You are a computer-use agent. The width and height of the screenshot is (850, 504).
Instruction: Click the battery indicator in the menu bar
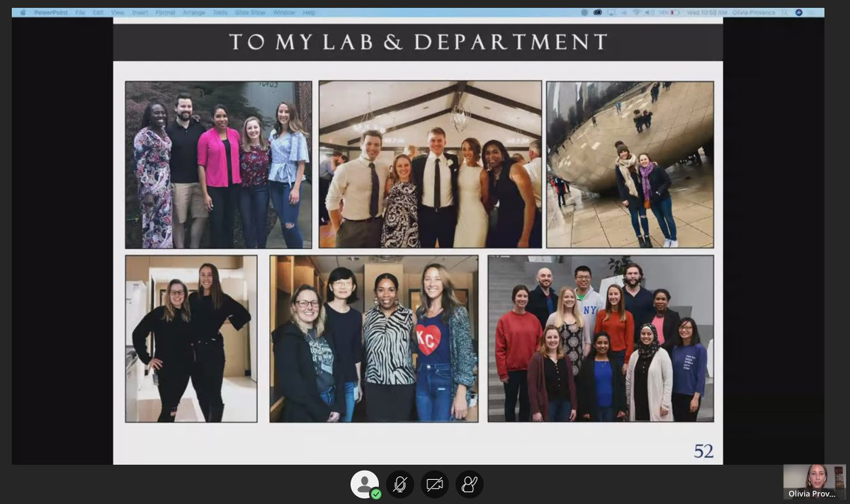(675, 13)
